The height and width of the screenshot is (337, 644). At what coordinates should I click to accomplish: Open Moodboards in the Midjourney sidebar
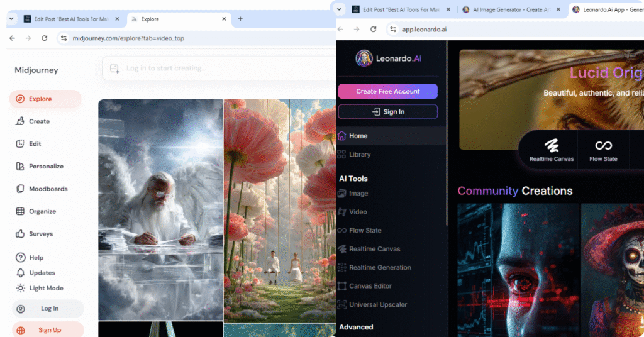tap(47, 189)
